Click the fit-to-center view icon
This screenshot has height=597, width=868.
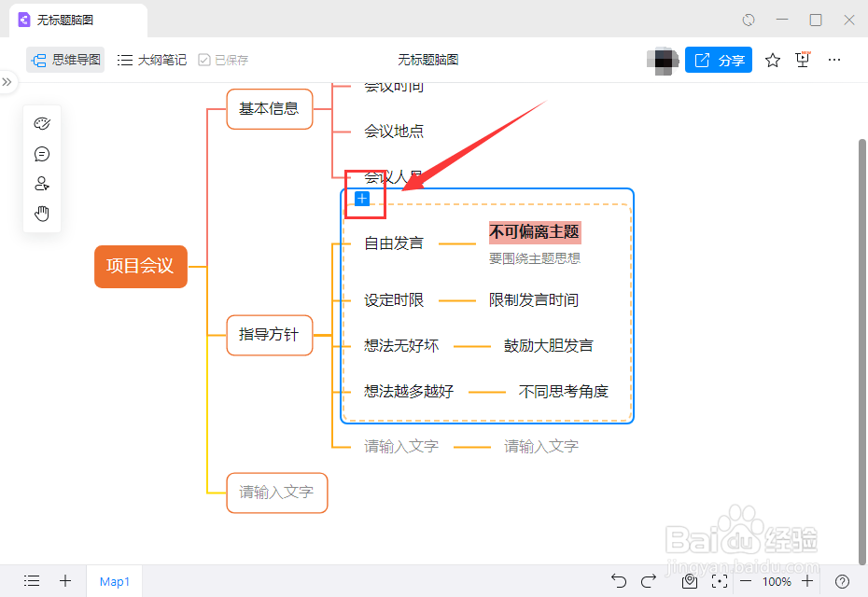coord(720,581)
